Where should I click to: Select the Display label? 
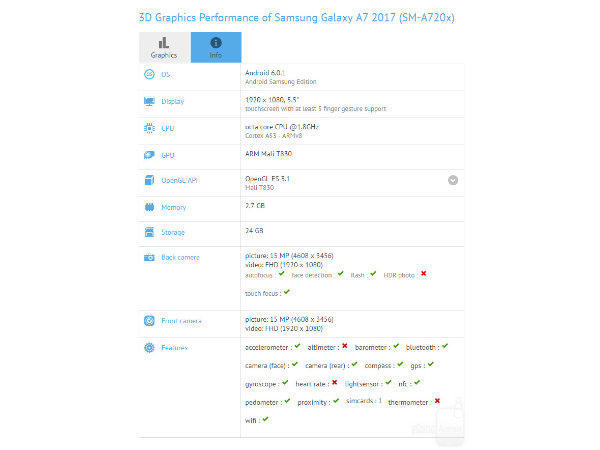coord(173,101)
